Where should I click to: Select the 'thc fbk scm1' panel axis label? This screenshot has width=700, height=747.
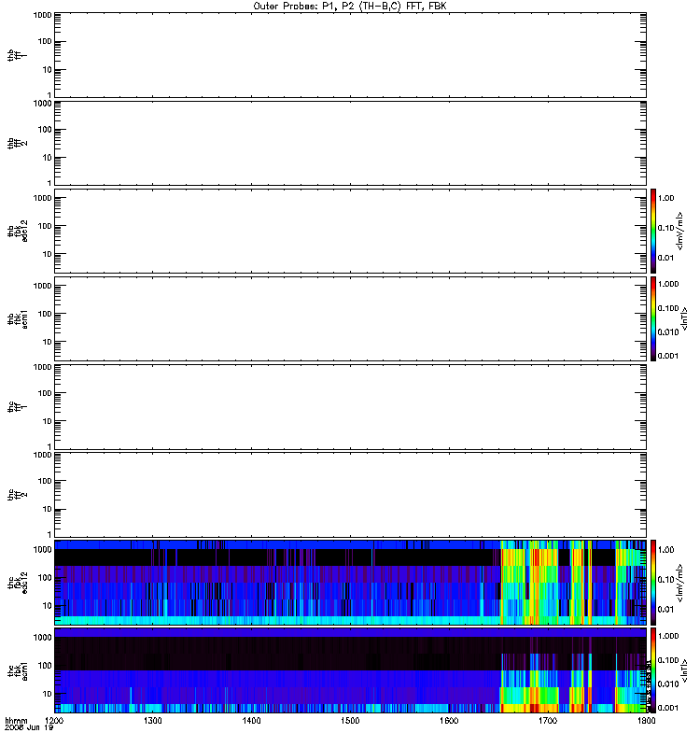[17, 670]
